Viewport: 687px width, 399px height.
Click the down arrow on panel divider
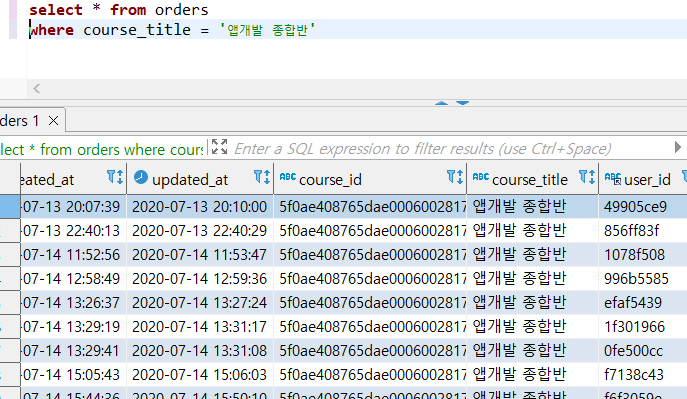pyautogui.click(x=462, y=103)
